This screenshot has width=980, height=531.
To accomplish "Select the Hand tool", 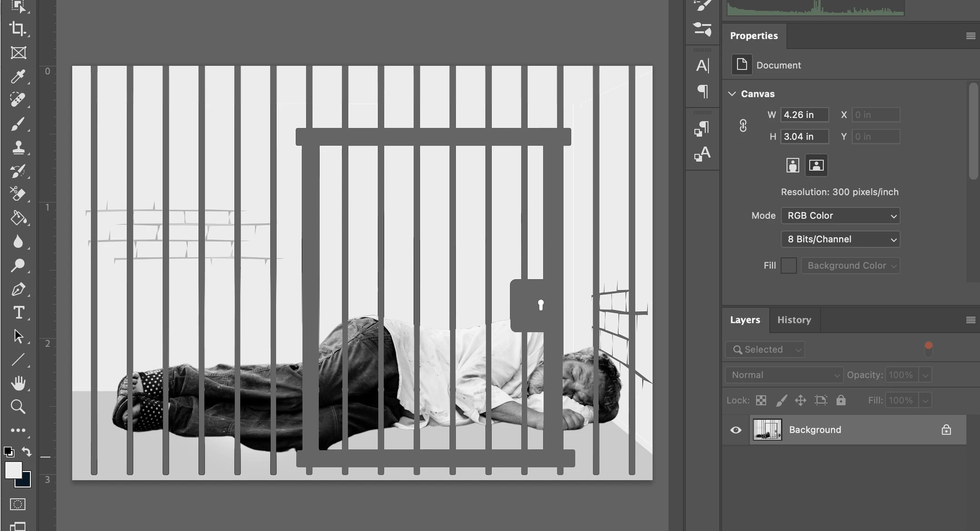I will click(x=18, y=383).
